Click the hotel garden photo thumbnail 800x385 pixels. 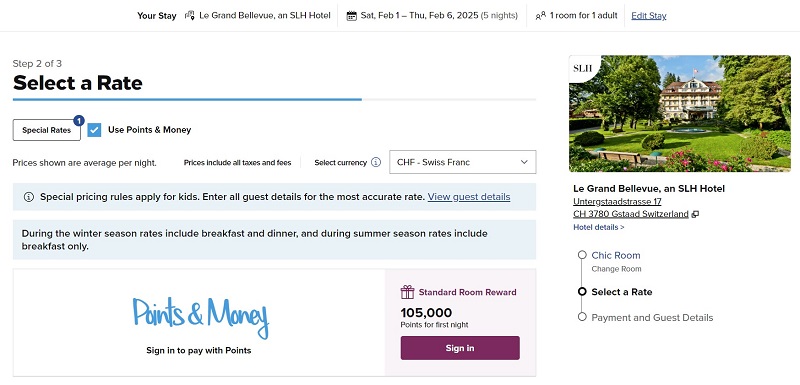coord(680,113)
